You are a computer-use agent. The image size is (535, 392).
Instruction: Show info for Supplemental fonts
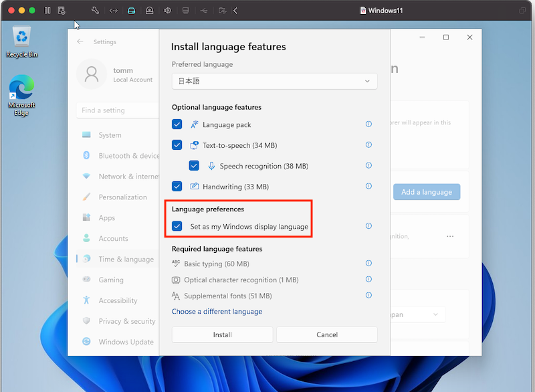[368, 295]
